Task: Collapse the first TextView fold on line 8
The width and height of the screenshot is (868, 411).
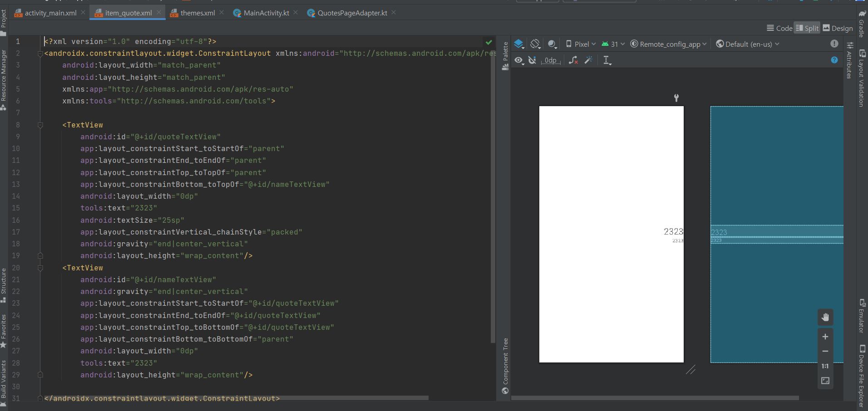Action: coord(40,125)
